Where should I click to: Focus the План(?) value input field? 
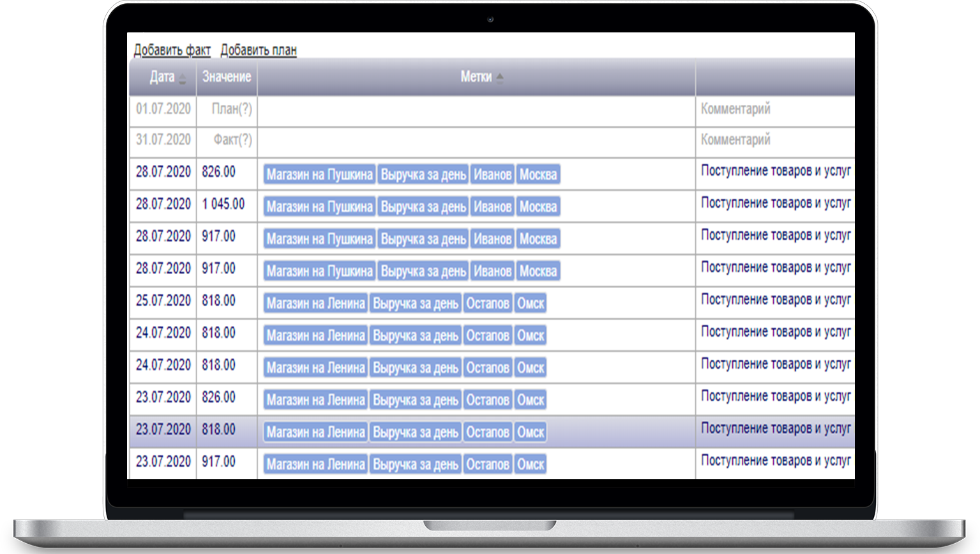click(228, 109)
